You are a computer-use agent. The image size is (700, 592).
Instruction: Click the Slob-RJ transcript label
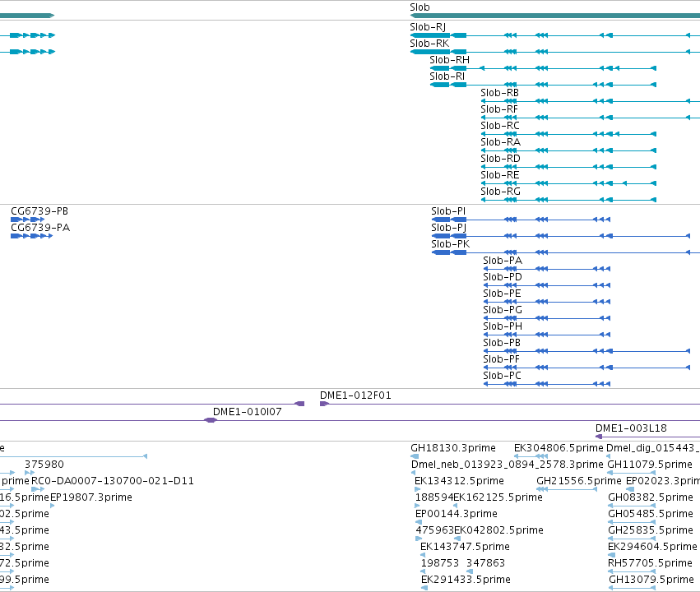click(x=428, y=27)
